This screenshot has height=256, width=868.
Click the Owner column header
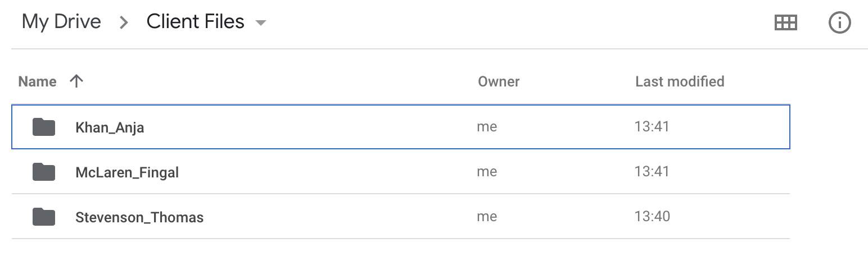pyautogui.click(x=499, y=82)
